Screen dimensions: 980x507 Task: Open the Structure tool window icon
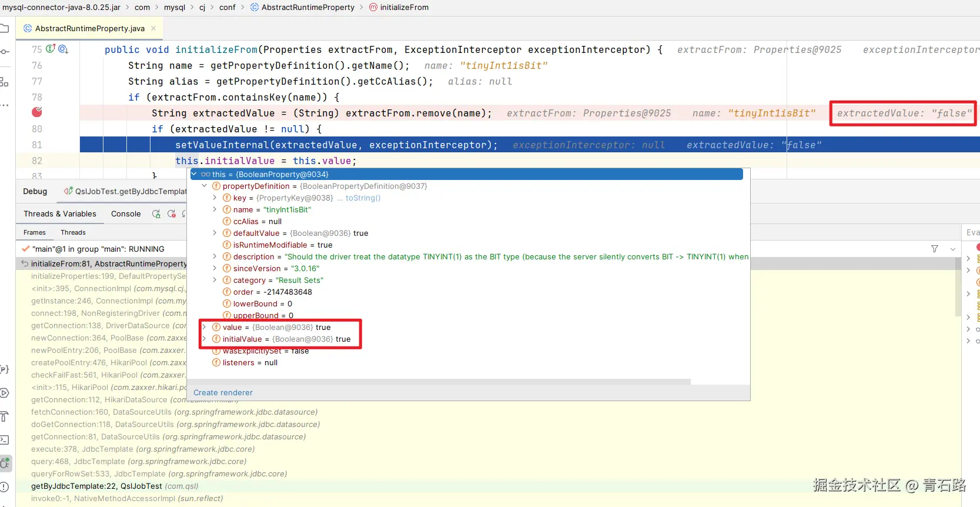pyautogui.click(x=4, y=82)
